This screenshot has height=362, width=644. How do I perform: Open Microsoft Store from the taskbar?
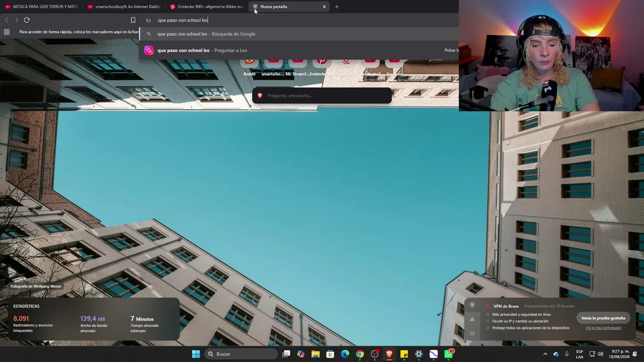coord(330,354)
